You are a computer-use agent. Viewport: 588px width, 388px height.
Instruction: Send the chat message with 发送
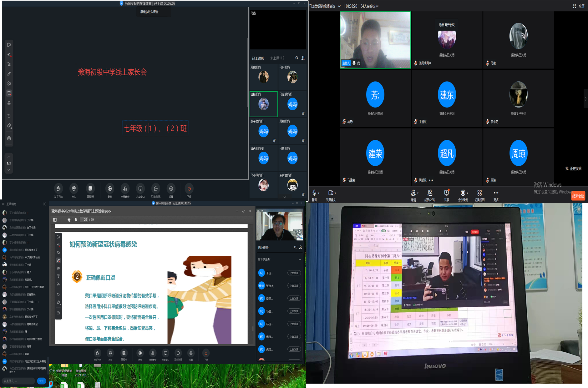pyautogui.click(x=42, y=381)
